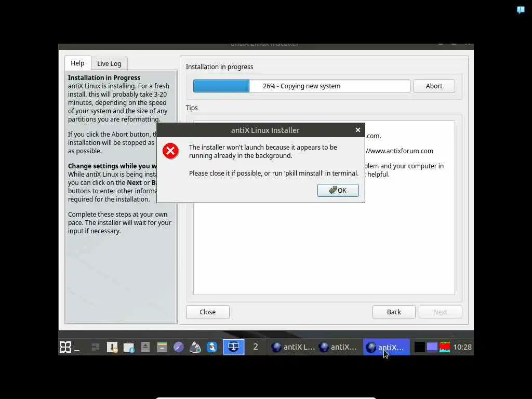The width and height of the screenshot is (532, 399).
Task: Click OK in the error dialog
Action: click(338, 190)
